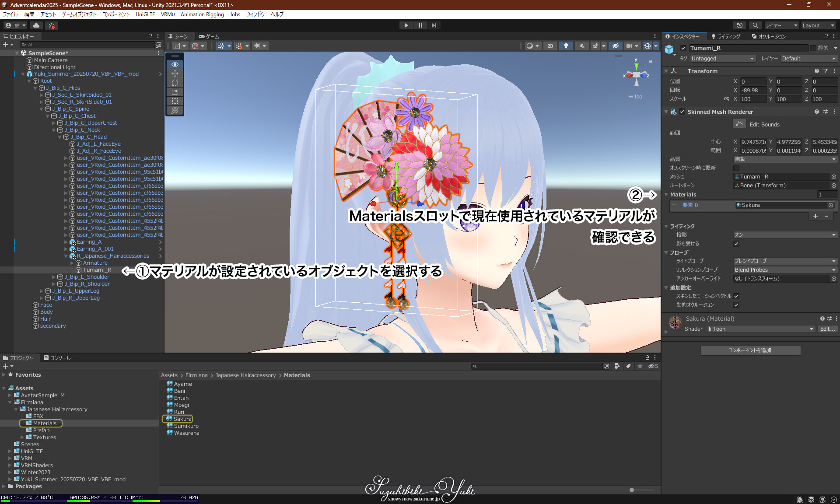
Task: Collapse the J_Bip_C_Head tree node
Action: pos(60,137)
